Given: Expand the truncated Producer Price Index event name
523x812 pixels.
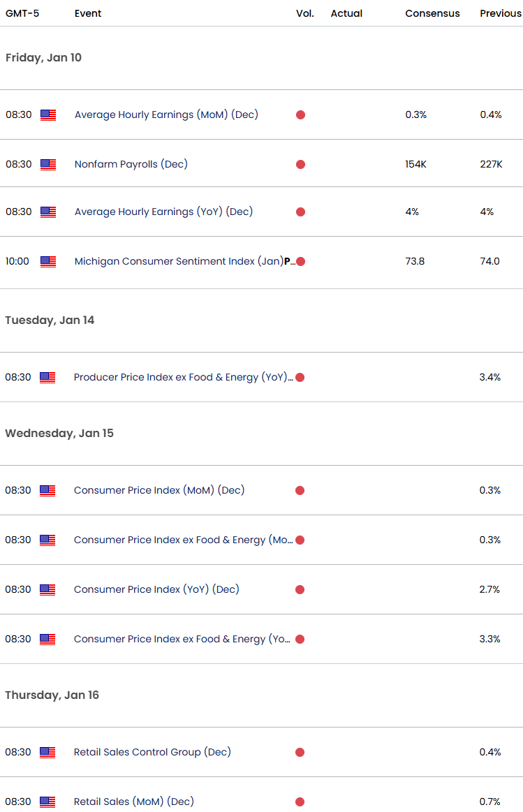Looking at the screenshot, I should pyautogui.click(x=182, y=377).
